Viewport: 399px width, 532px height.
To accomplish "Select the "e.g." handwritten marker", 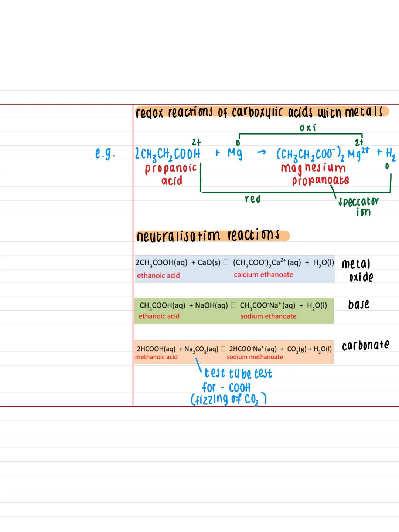I will pos(105,153).
